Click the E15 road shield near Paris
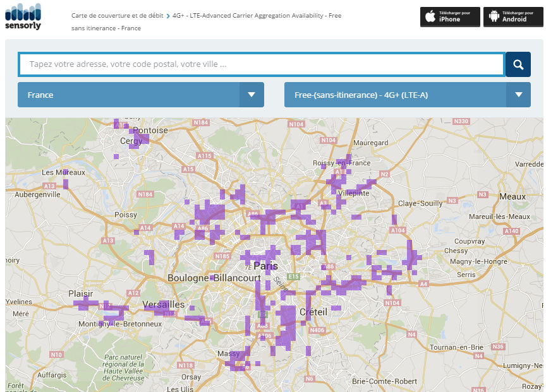The height and width of the screenshot is (392, 546). click(293, 276)
